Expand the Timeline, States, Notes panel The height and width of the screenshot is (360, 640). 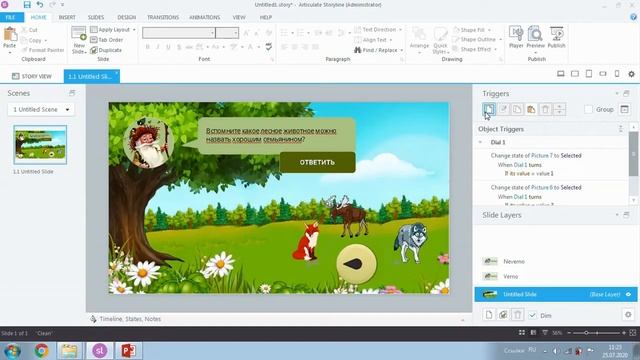(x=462, y=320)
